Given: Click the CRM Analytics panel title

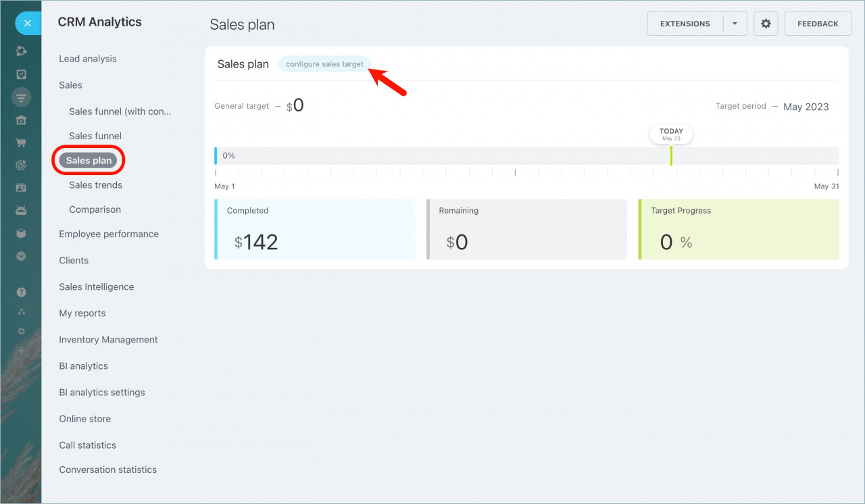Looking at the screenshot, I should [100, 22].
